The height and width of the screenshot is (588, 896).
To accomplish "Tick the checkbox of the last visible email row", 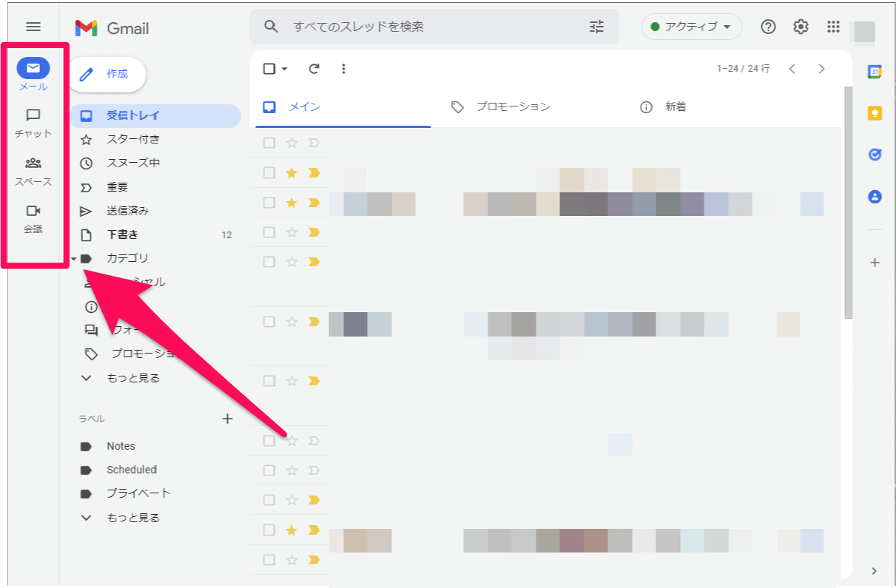I will [x=269, y=559].
